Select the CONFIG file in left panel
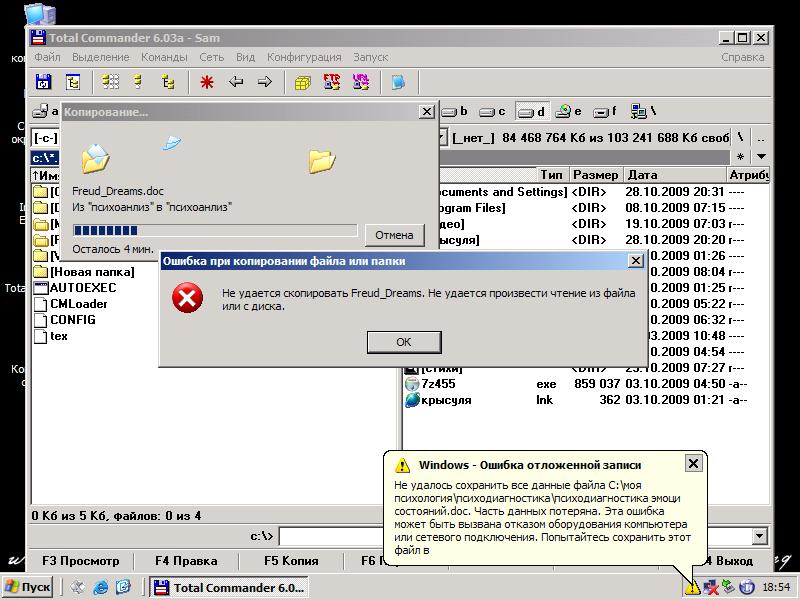800x600 pixels. point(65,320)
